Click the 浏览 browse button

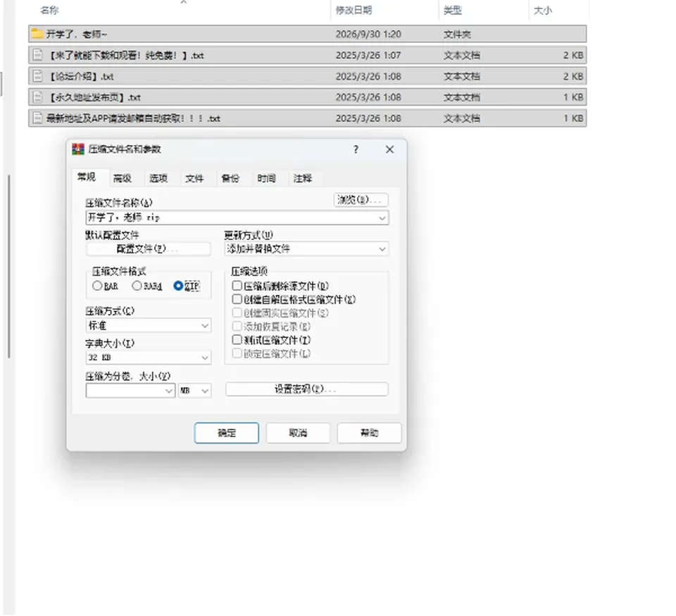click(361, 200)
